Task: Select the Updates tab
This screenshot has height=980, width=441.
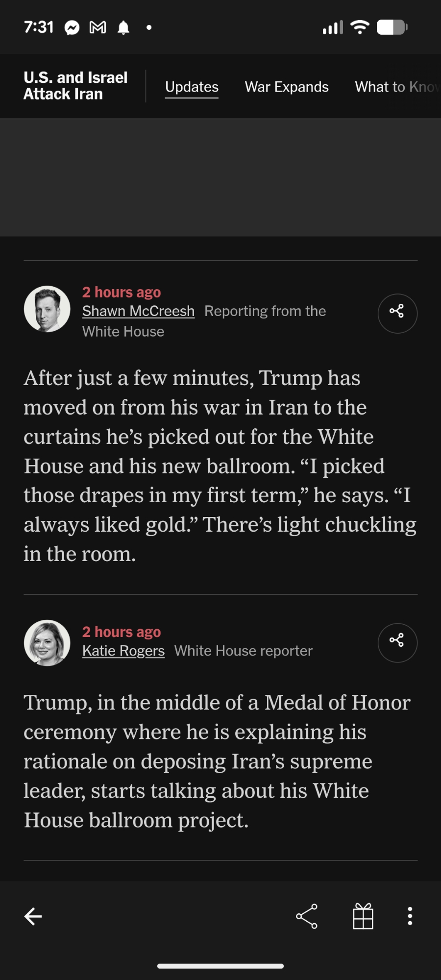Action: click(x=192, y=87)
